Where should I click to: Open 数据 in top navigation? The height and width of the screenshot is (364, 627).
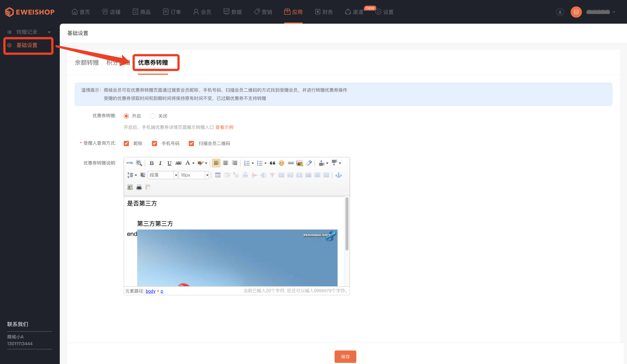pos(233,12)
